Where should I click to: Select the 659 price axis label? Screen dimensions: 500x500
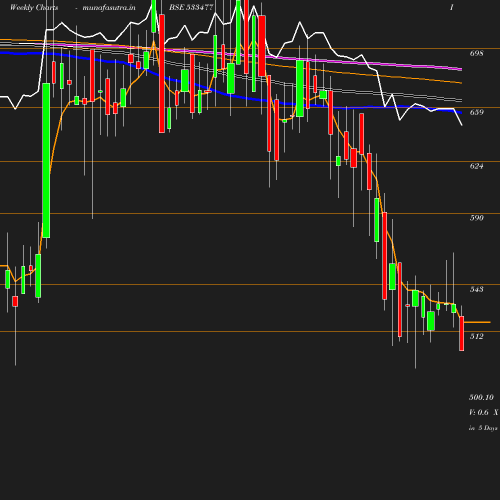[x=476, y=112]
